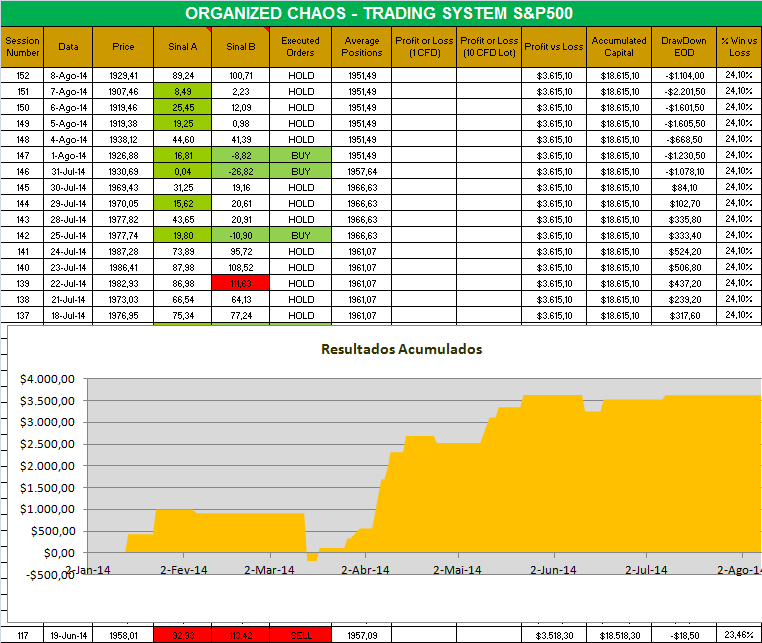This screenshot has height=643, width=762.
Task: Click the red SELL cell for 19-Jun-14
Action: pyautogui.click(x=300, y=635)
